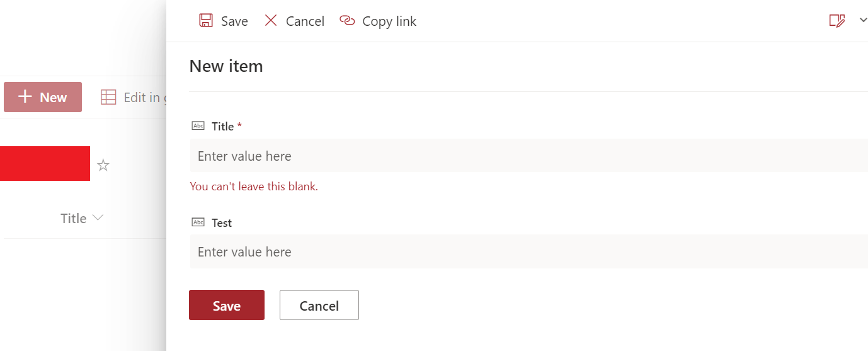
Task: Click the Cancel text in top command bar
Action: click(305, 21)
